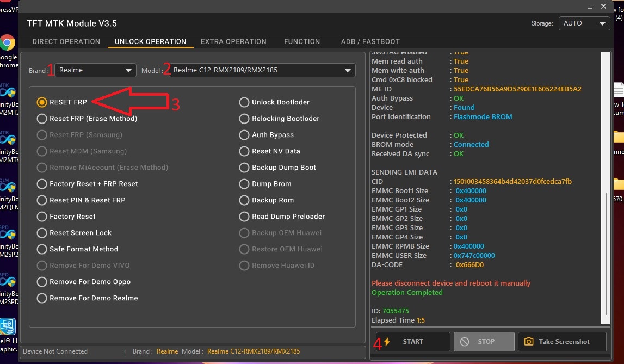Image resolution: width=624 pixels, height=364 pixels.
Task: Switch to DIRECT OPERATION tab
Action: point(66,41)
